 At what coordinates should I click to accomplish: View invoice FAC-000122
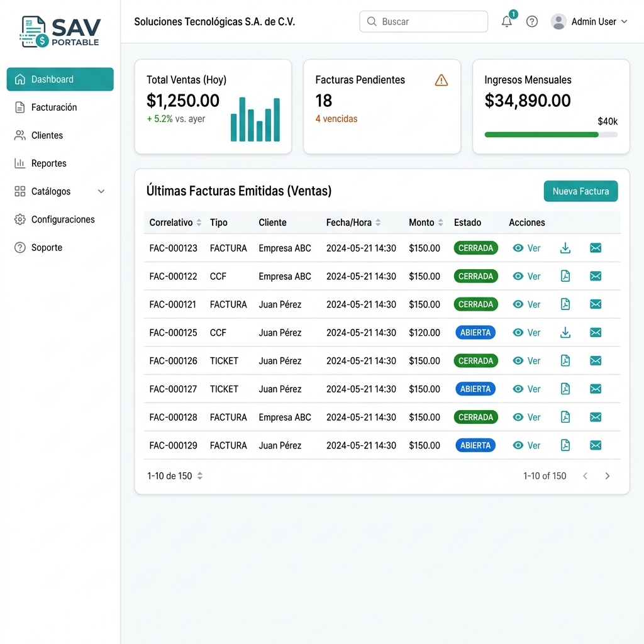[x=526, y=276]
